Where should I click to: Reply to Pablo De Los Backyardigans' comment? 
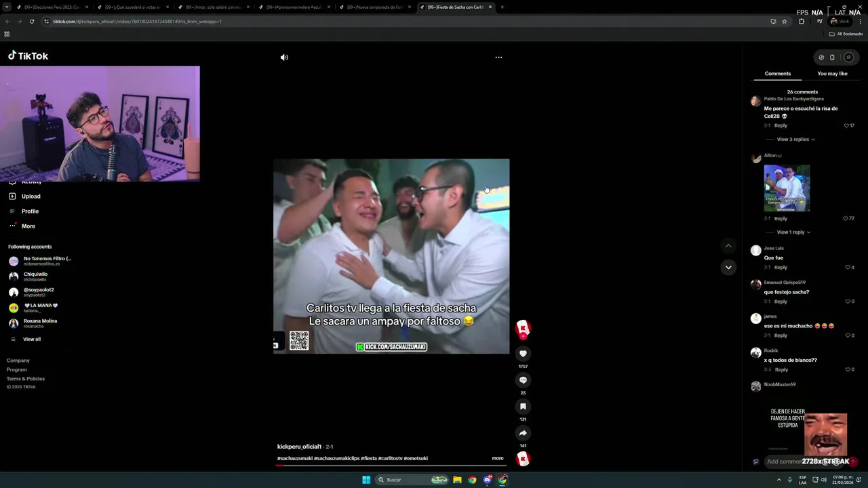click(x=781, y=125)
